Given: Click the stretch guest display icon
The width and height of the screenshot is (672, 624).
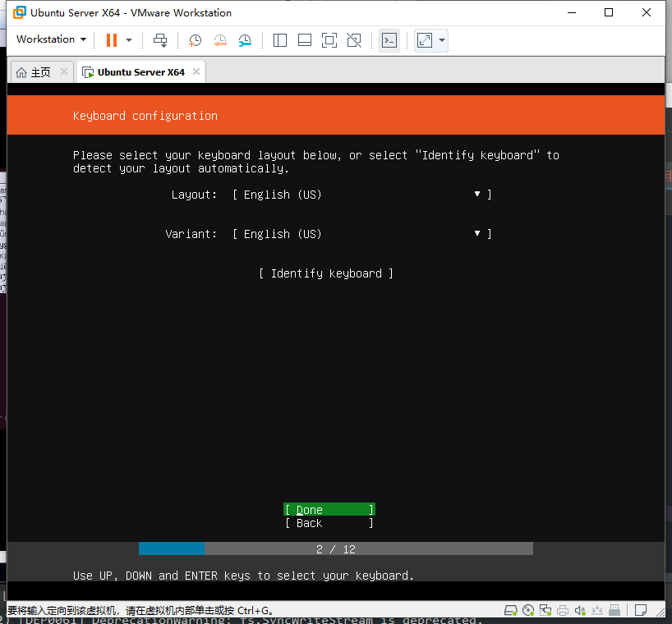Looking at the screenshot, I should [425, 41].
